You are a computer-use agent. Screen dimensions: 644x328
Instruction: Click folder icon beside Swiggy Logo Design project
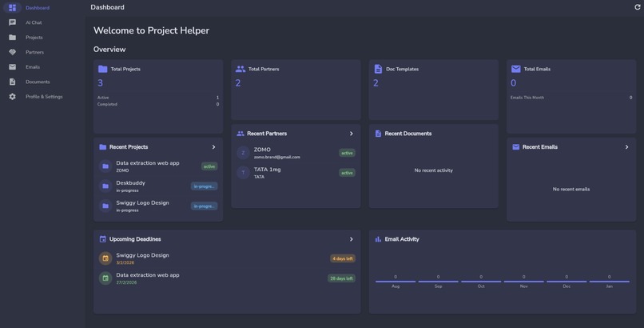105,206
